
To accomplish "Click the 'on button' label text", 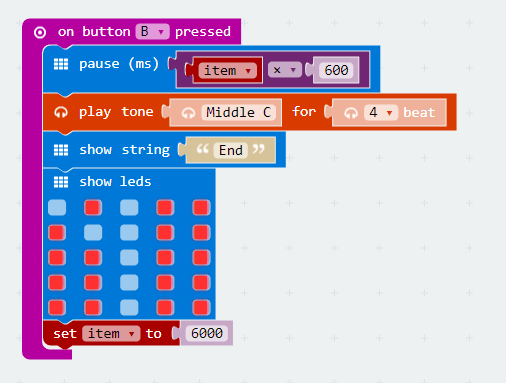I will pyautogui.click(x=94, y=32).
